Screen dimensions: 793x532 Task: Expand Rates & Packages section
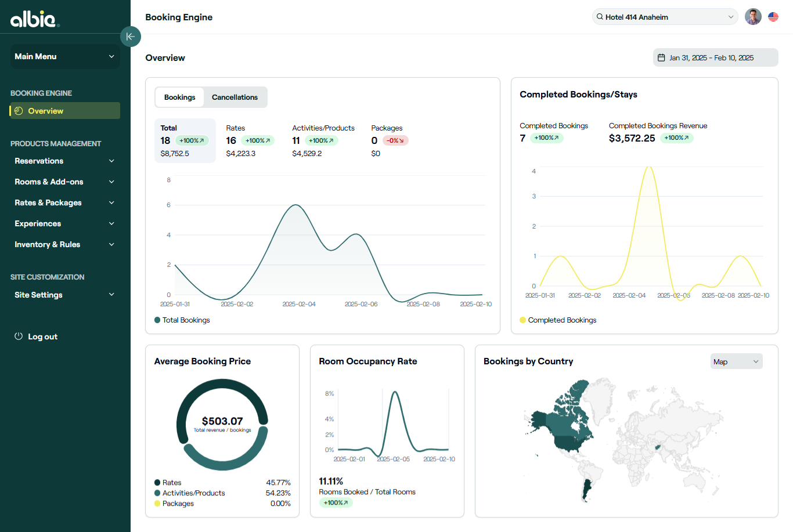(64, 202)
